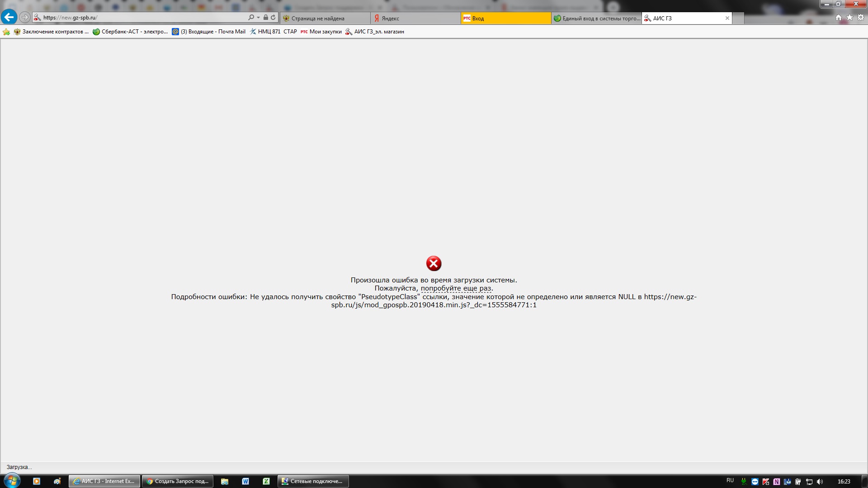868x488 pixels.
Task: Click the security lock icon in address bar
Action: pyautogui.click(x=266, y=18)
